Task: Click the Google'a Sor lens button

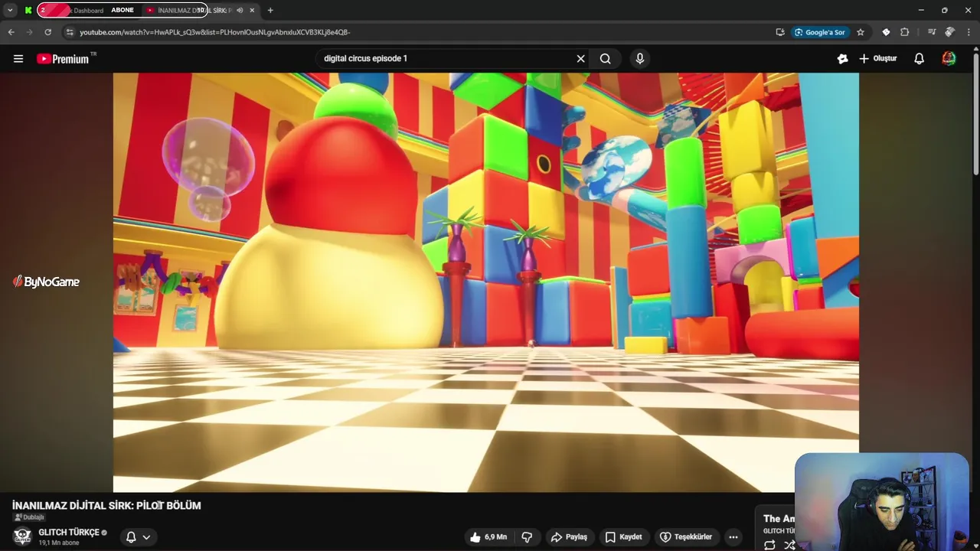Action: click(820, 32)
